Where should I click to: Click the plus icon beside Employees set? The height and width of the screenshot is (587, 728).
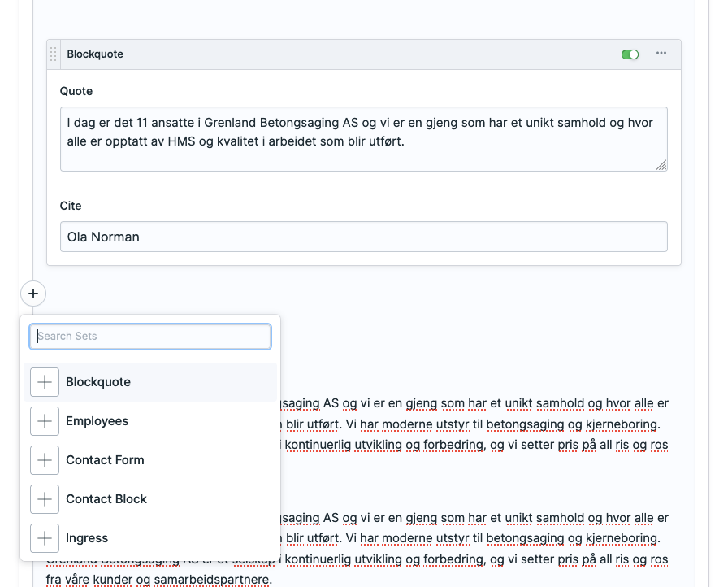click(45, 421)
